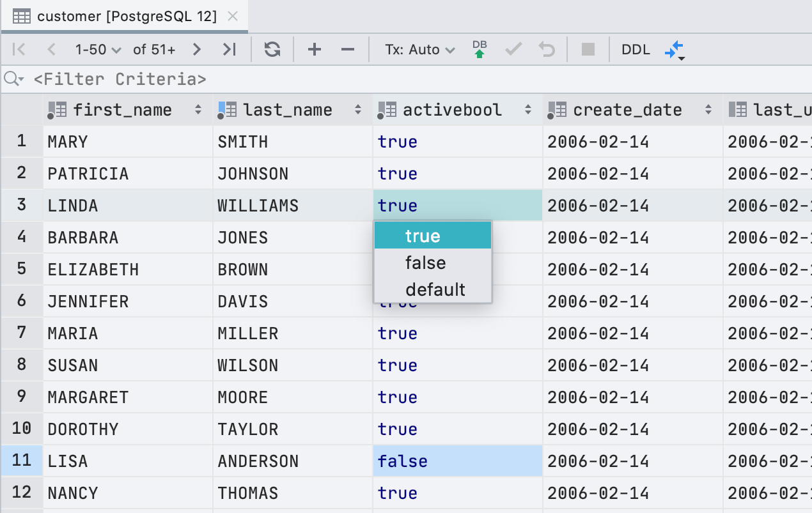Select the WILLIAMS last name cell
Image resolution: width=812 pixels, height=513 pixels.
[293, 205]
